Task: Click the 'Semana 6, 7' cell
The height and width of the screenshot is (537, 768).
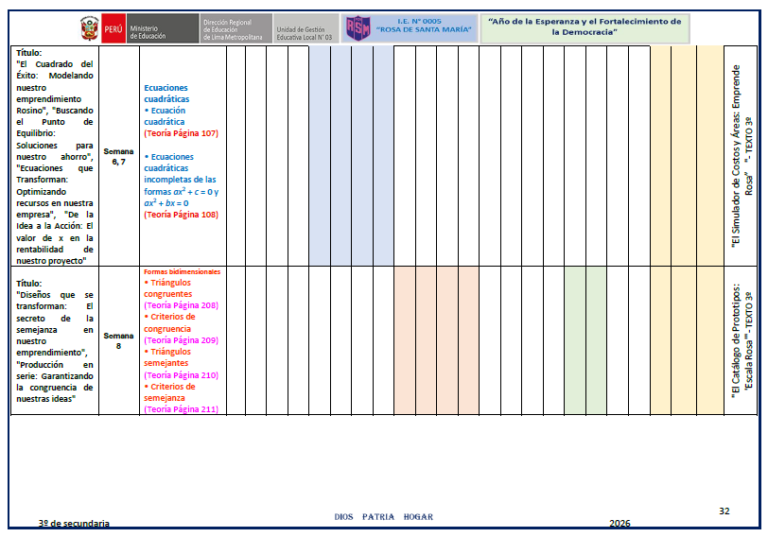Action: 119,156
